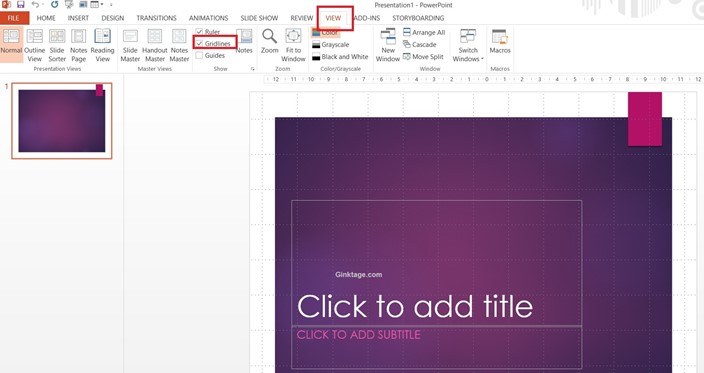Customize the Quick Access Toolbar dropdown

pos(111,4)
